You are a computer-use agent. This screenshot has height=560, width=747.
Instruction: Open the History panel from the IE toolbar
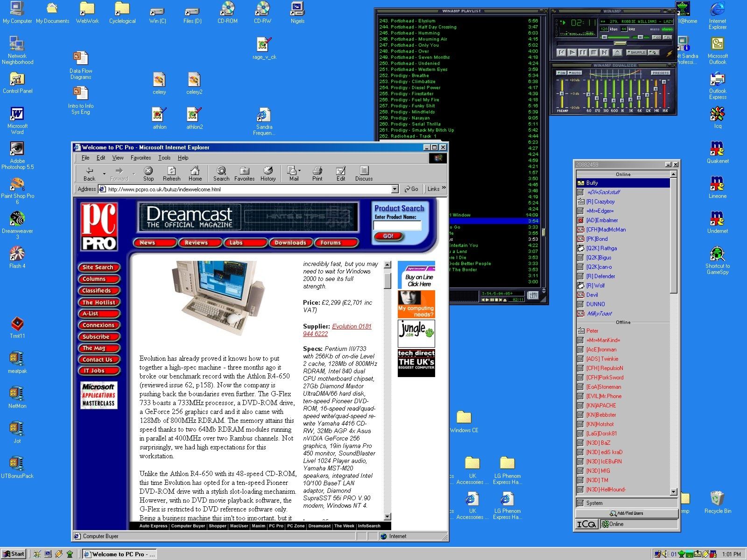pyautogui.click(x=268, y=174)
